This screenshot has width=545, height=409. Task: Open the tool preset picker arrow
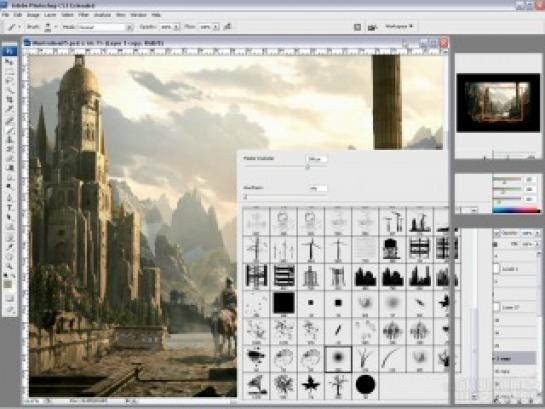19,27
